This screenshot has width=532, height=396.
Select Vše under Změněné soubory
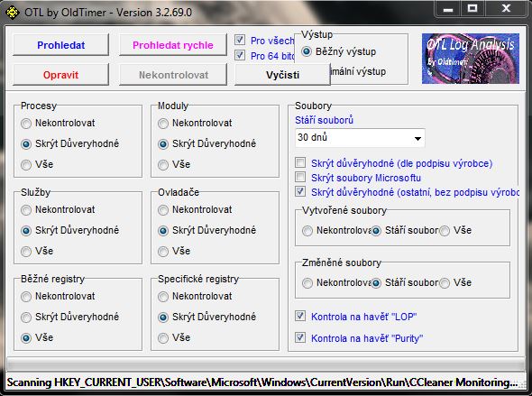(x=445, y=283)
